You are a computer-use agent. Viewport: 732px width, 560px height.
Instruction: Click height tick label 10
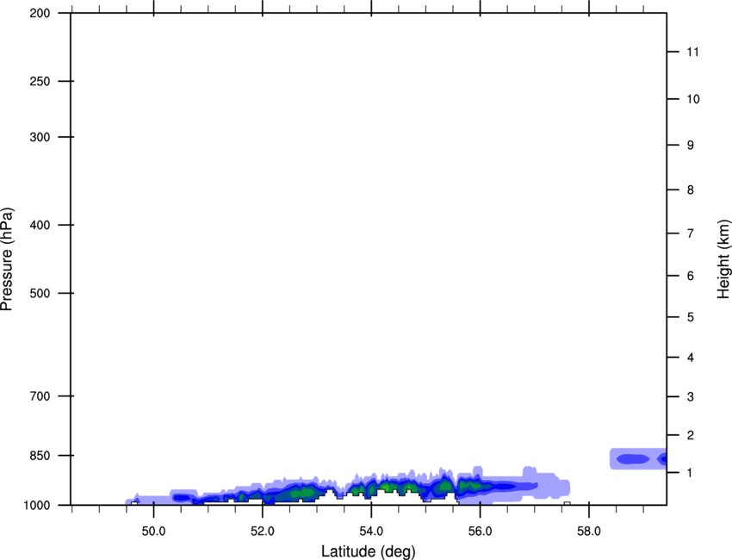[693, 99]
